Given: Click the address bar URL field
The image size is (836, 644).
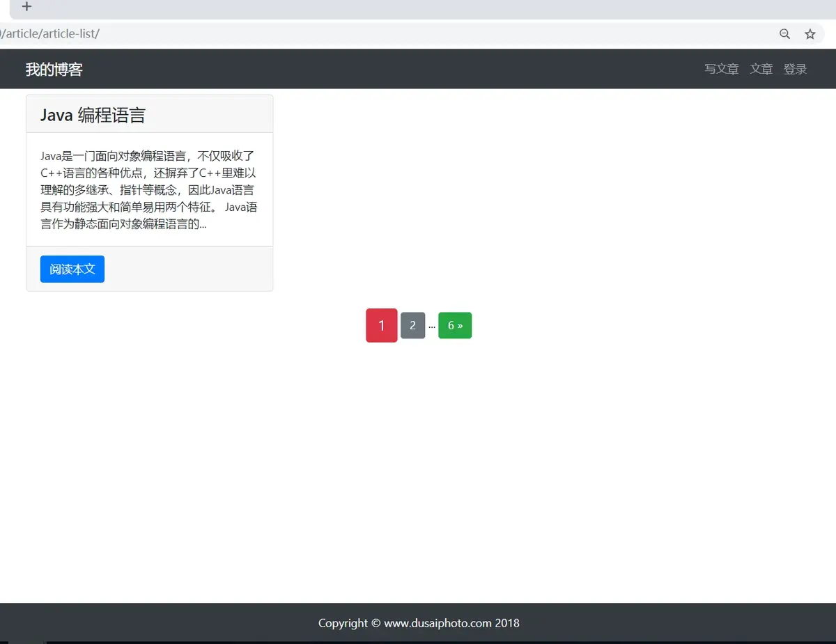Looking at the screenshot, I should click(x=411, y=34).
